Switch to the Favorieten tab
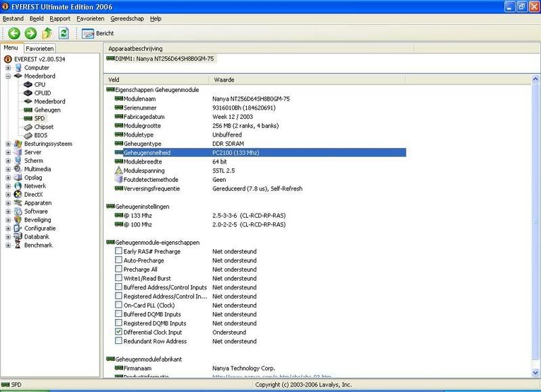 (x=40, y=49)
